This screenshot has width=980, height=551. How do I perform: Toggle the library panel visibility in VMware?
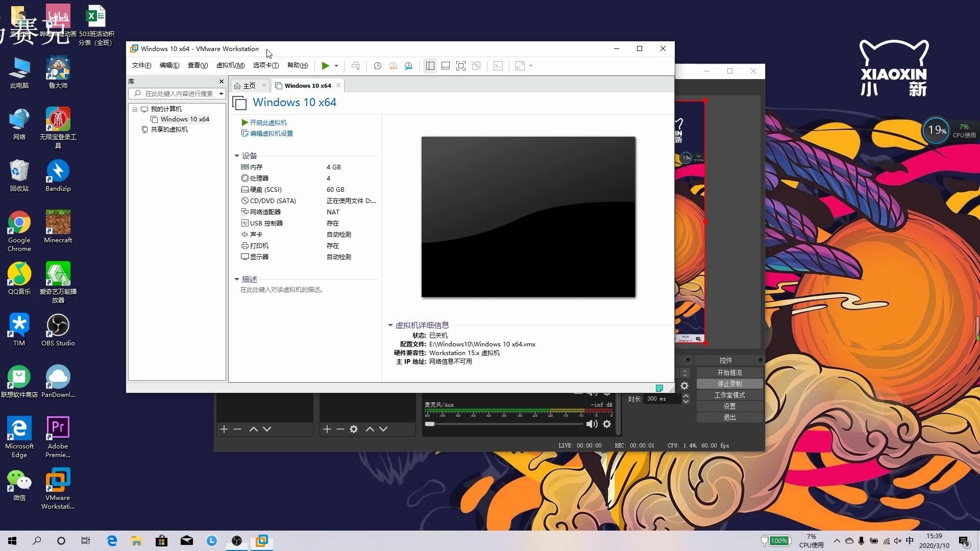(x=430, y=66)
